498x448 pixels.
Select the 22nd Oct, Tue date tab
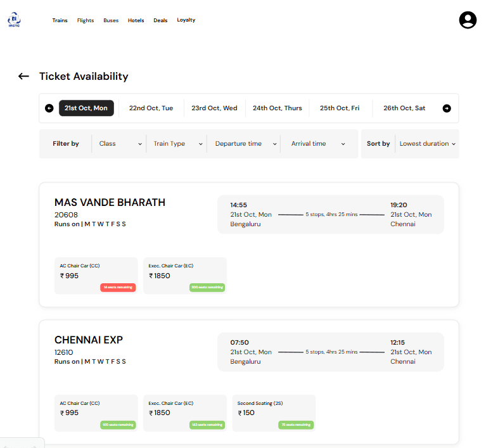[x=151, y=108]
